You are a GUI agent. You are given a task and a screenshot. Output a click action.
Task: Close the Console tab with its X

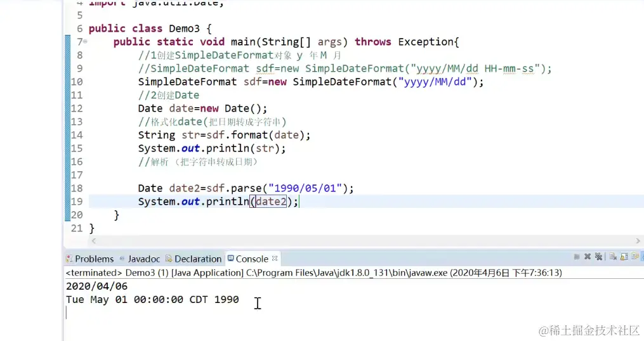click(x=275, y=258)
